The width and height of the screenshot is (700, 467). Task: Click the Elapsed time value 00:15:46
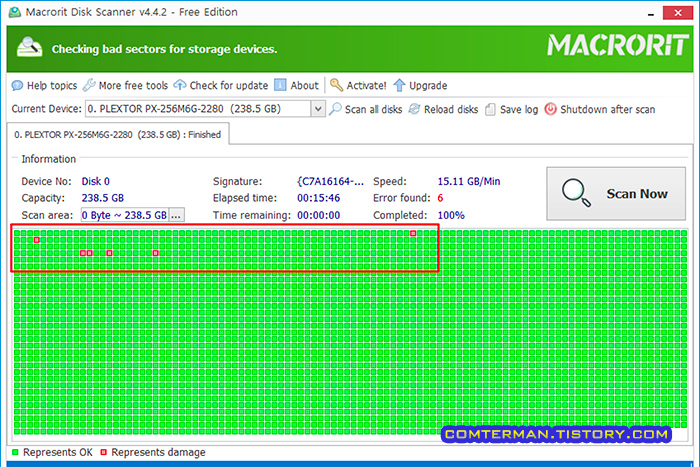(319, 198)
